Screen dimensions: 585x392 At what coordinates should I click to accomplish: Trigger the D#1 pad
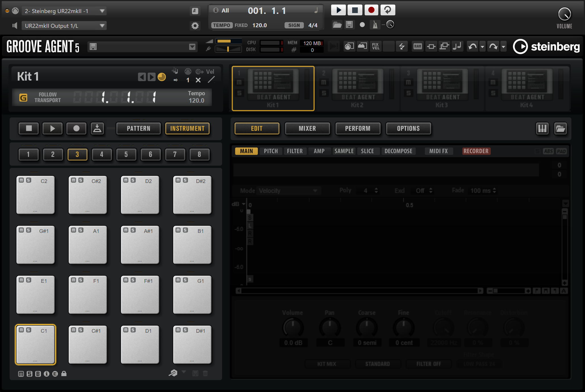pyautogui.click(x=192, y=345)
